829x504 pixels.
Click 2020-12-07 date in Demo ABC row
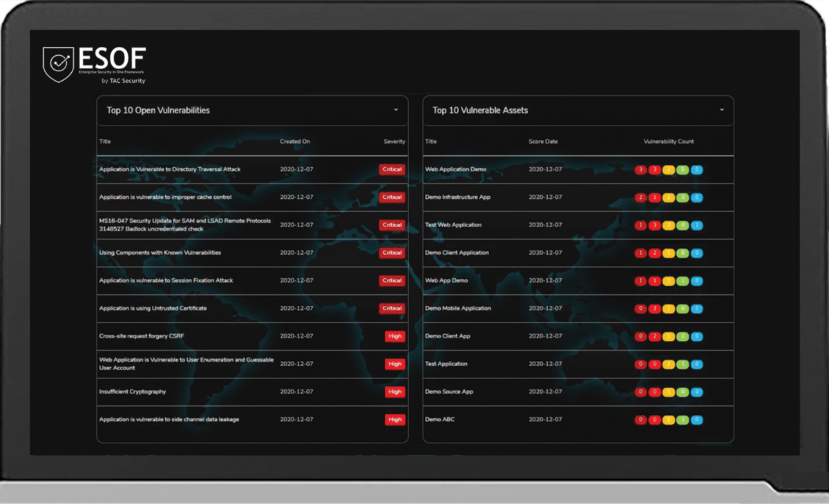[545, 419]
